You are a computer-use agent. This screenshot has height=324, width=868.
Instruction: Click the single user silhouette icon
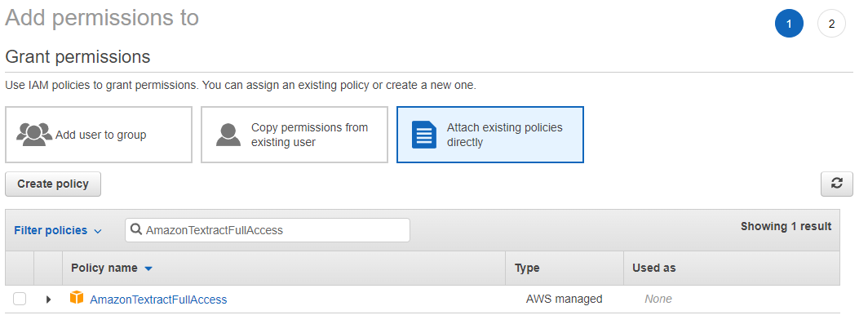[228, 135]
